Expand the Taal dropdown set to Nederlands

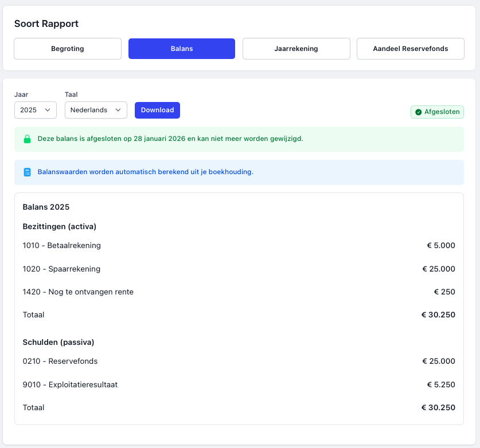point(96,110)
